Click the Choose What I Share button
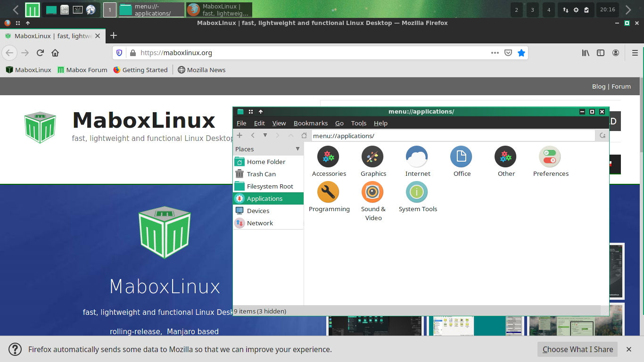Viewport: 644px width, 362px height. [578, 349]
